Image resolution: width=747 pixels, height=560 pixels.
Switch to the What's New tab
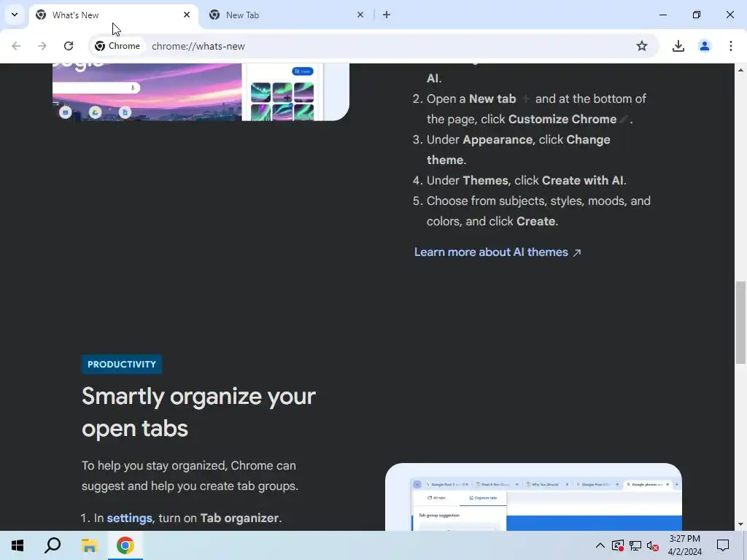click(113, 15)
